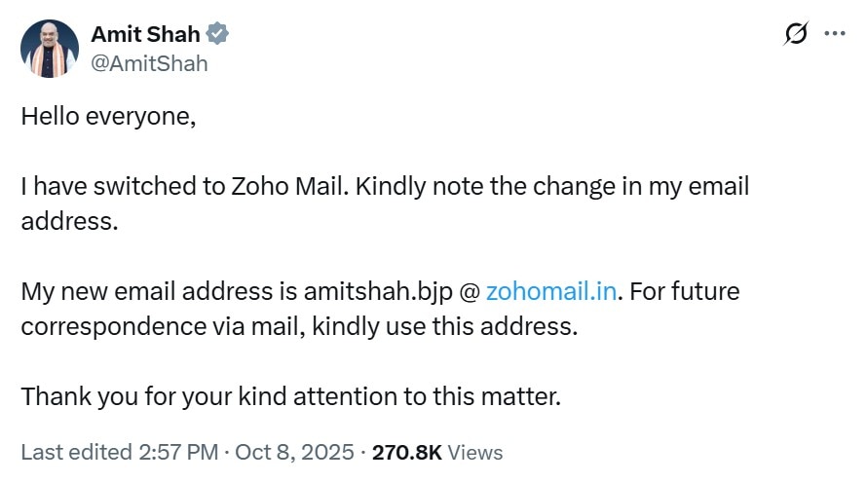Click the "Thank you for your kind attention" line
Viewport: 868px width, 483px height.
click(292, 396)
